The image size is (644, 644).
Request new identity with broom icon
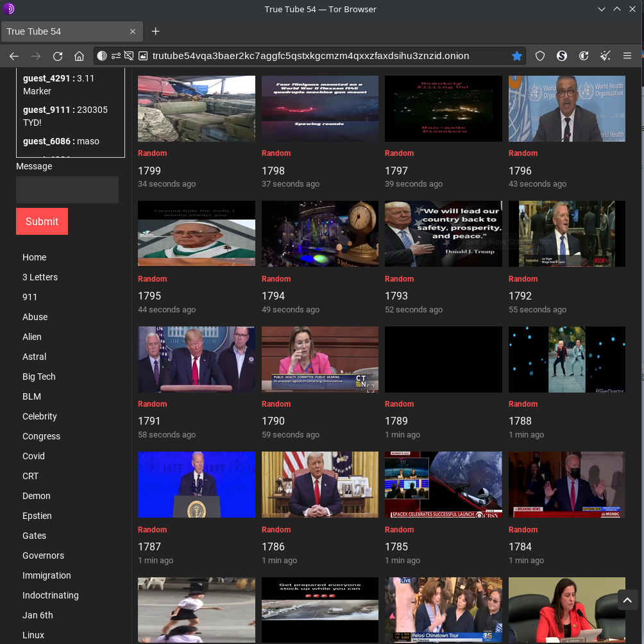point(606,56)
